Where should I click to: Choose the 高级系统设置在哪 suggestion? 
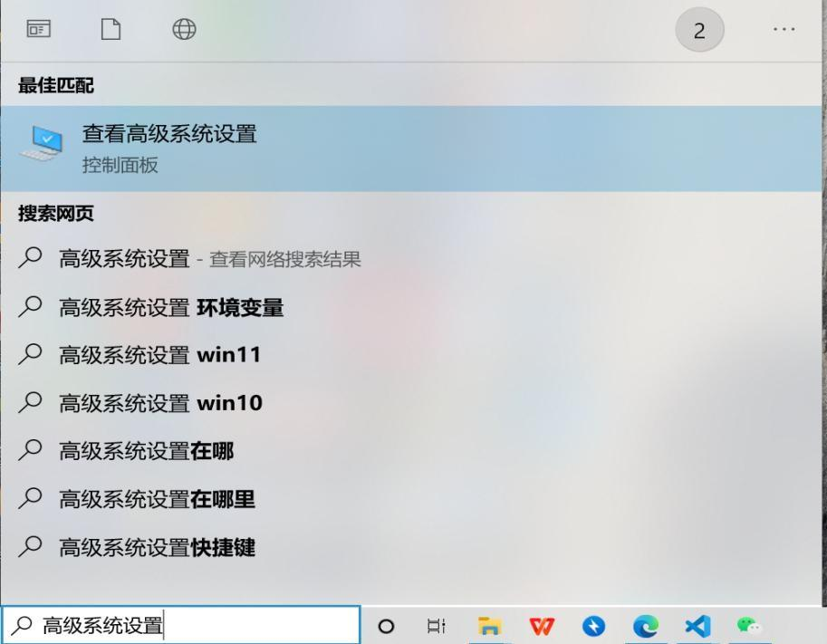point(411,451)
